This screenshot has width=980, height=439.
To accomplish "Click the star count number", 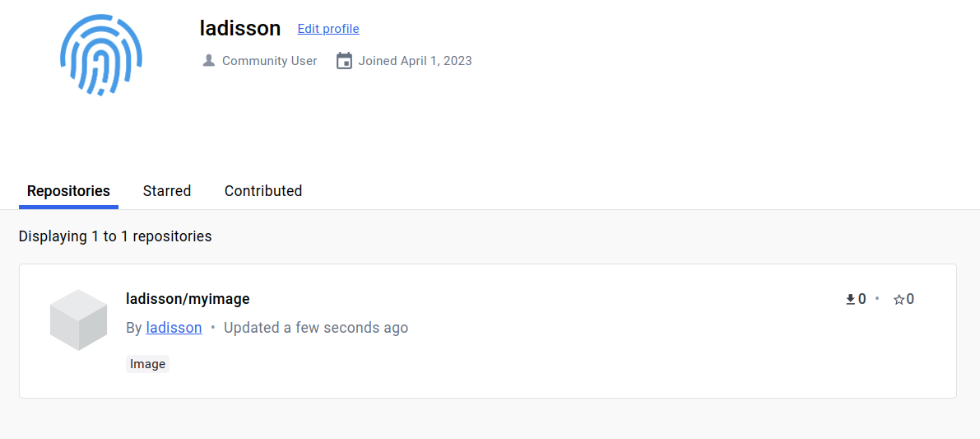I will tap(910, 300).
